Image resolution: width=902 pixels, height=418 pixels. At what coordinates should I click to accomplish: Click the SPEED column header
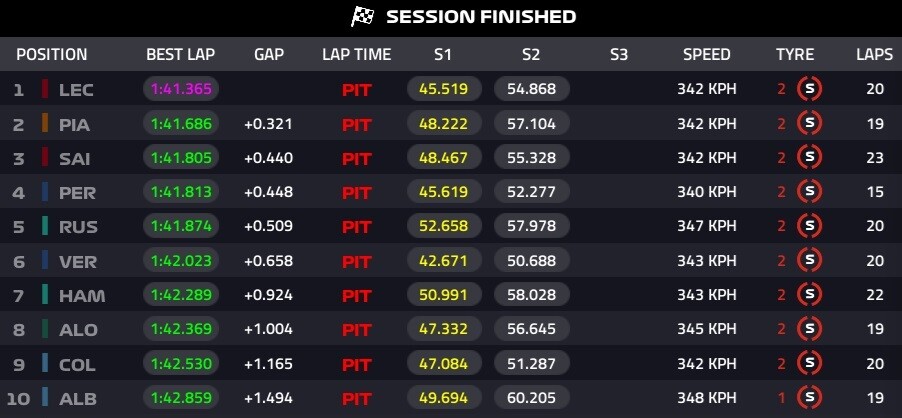(x=706, y=55)
